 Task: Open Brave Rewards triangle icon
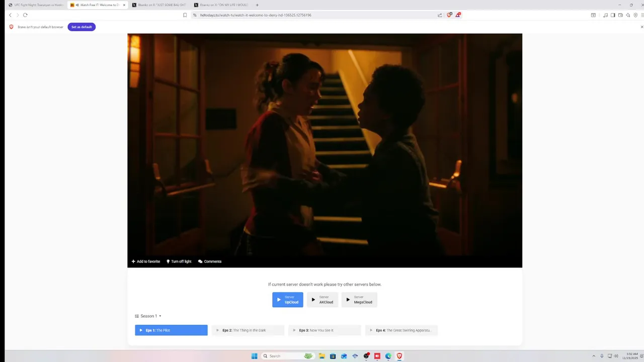[458, 15]
